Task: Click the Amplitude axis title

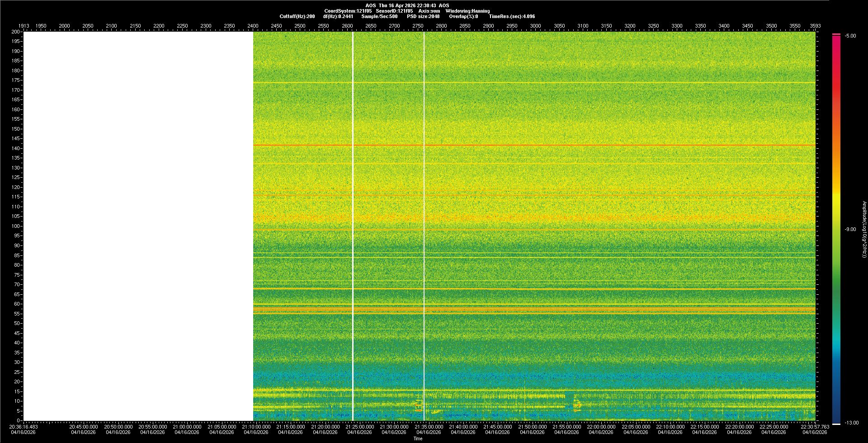Action: [x=864, y=229]
